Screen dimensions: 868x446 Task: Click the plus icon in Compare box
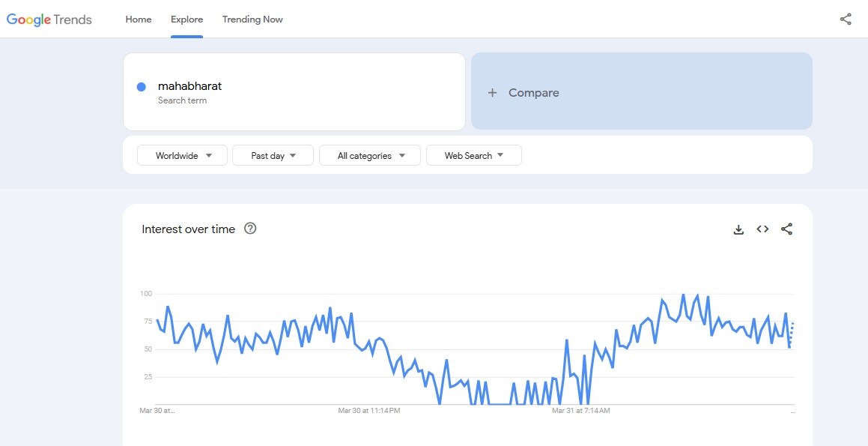coord(492,93)
